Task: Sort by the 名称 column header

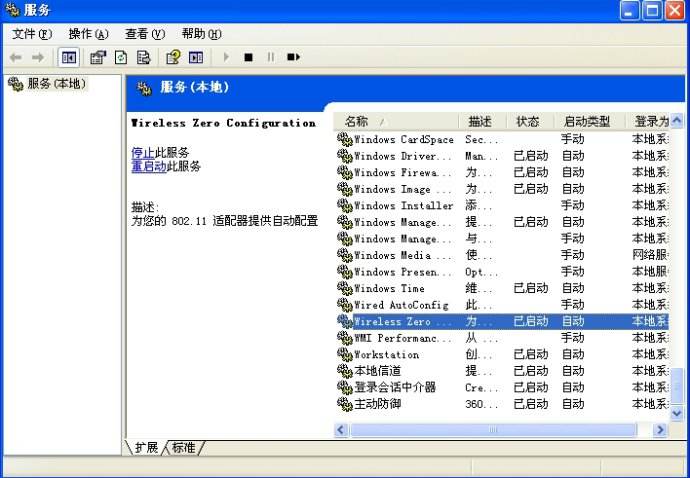Action: pos(396,121)
